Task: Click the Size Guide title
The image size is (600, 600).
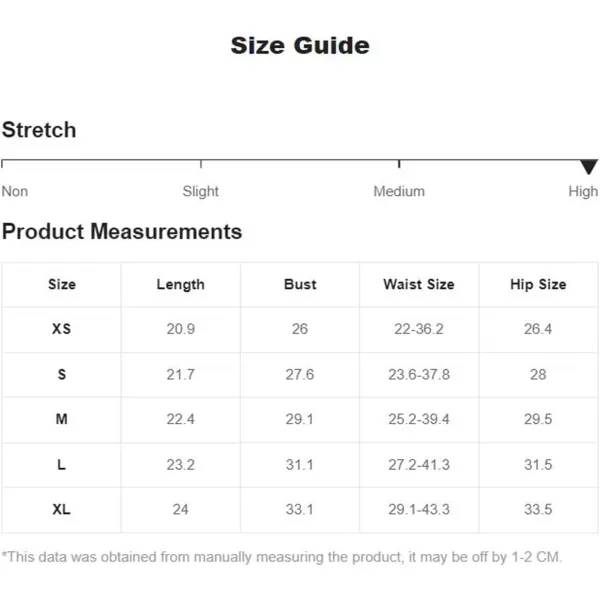Action: [x=300, y=46]
